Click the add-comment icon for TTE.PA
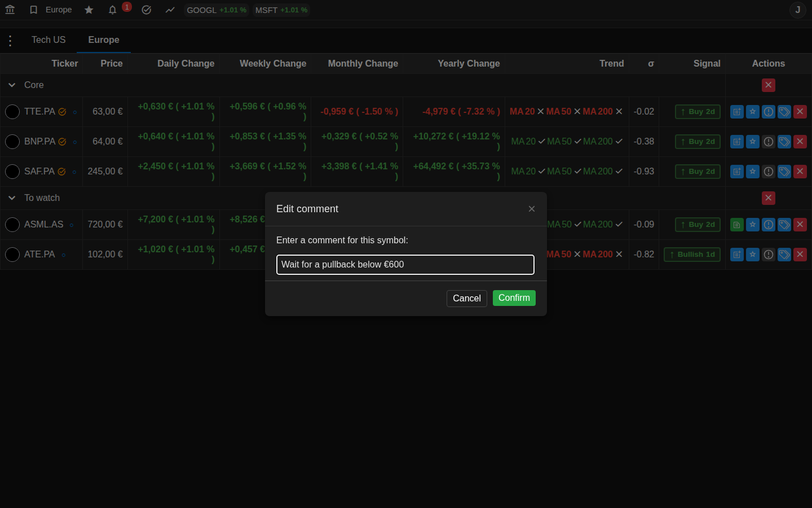The height and width of the screenshot is (508, 812). (x=737, y=112)
